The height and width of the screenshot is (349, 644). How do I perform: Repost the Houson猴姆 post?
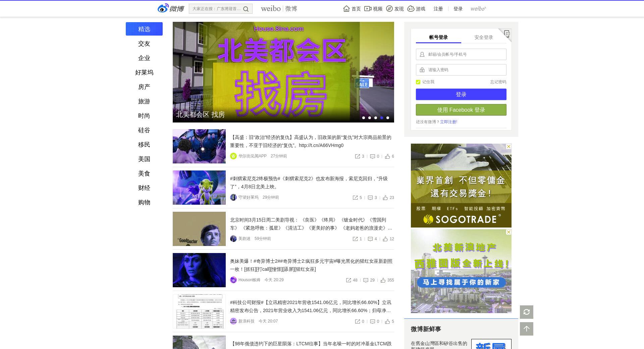348,280
